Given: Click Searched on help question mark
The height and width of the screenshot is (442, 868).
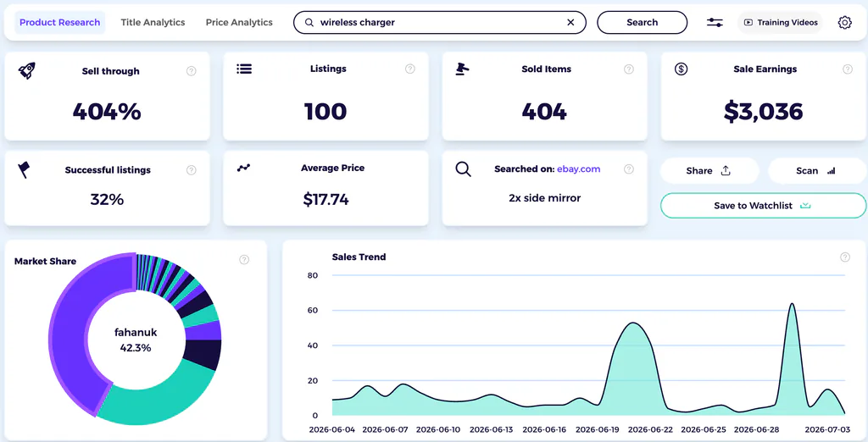Looking at the screenshot, I should click(629, 169).
